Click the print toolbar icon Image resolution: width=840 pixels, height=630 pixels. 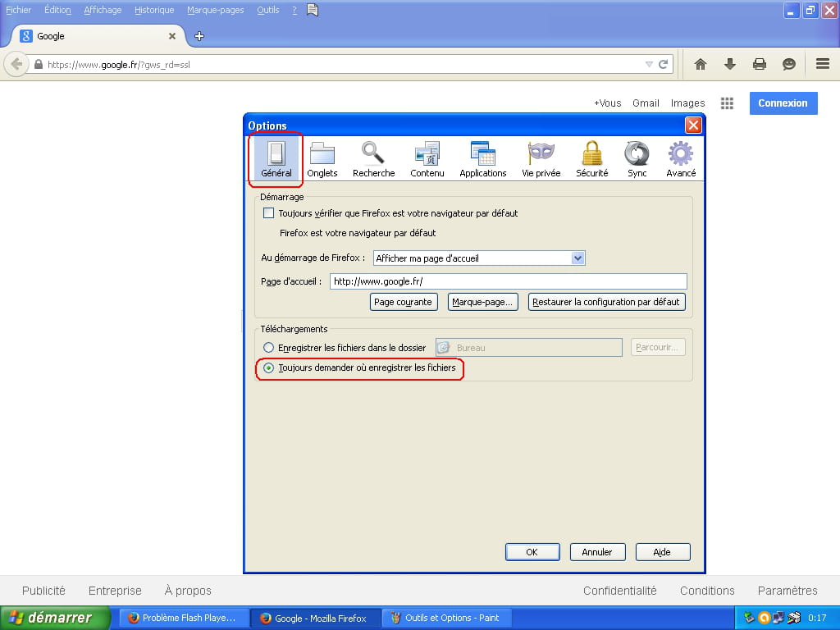(x=759, y=64)
